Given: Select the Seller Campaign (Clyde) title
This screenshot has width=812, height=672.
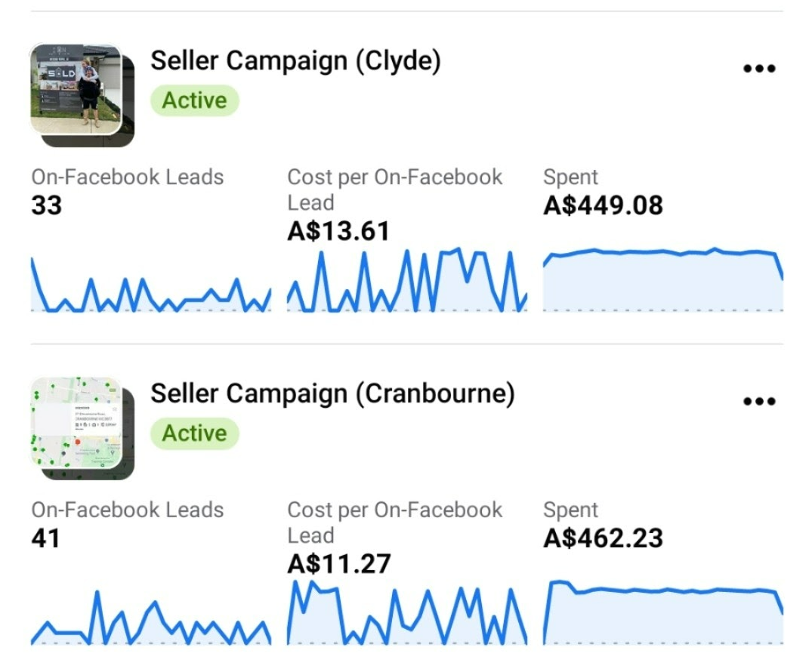Looking at the screenshot, I should coord(295,61).
